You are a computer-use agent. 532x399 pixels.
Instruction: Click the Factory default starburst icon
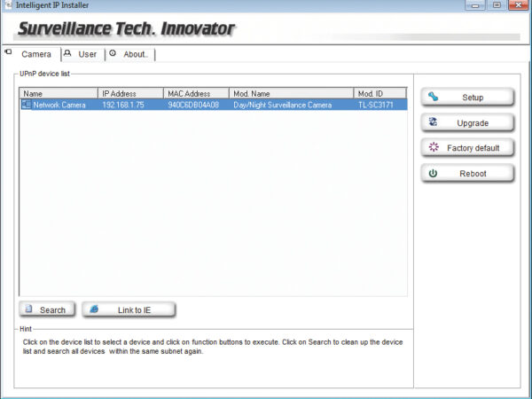(434, 148)
